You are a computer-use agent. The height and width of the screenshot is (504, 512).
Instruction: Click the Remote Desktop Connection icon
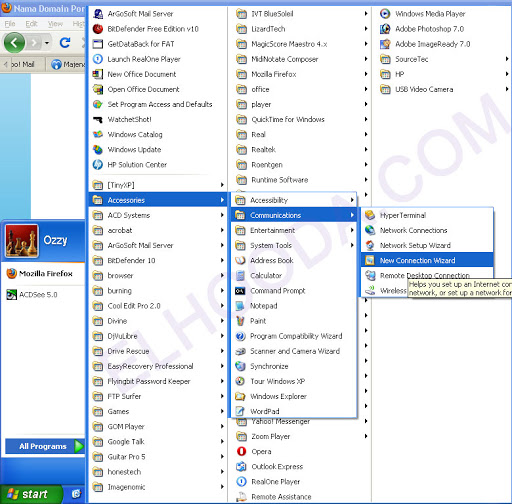coord(370,275)
